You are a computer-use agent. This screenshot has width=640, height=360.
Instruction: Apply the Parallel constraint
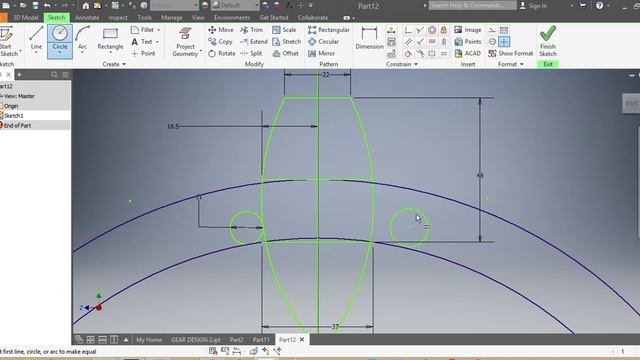click(408, 42)
